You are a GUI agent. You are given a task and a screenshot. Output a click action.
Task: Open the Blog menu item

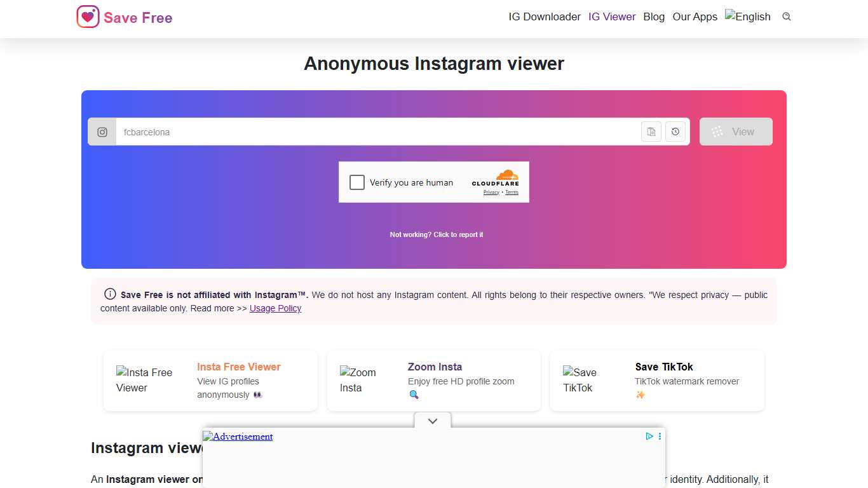pyautogui.click(x=653, y=17)
